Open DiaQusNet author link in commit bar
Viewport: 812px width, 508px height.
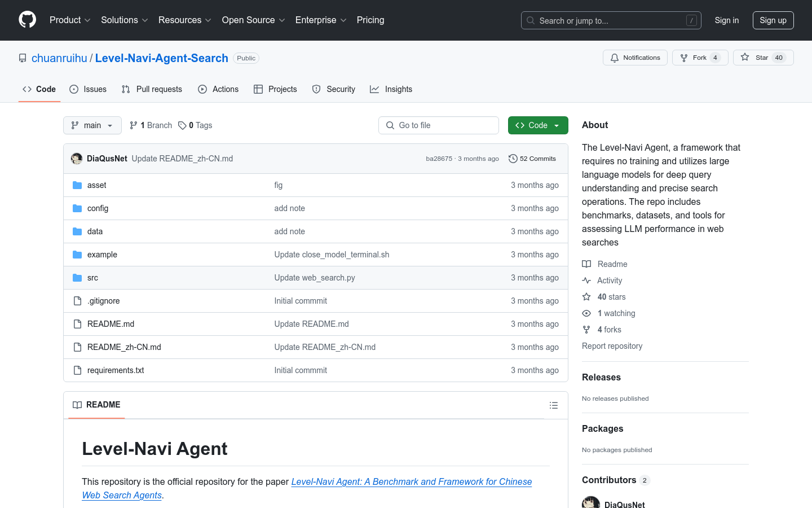tap(107, 159)
